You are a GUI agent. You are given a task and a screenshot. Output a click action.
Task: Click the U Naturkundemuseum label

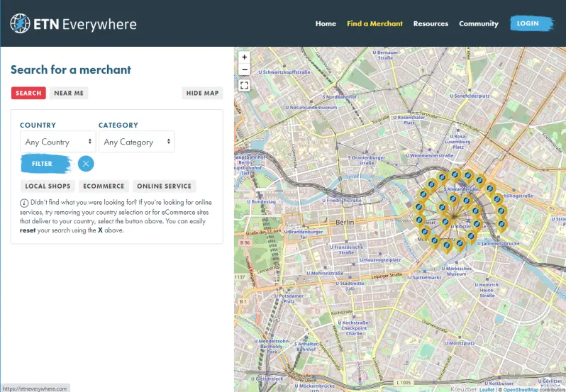pyautogui.click(x=311, y=108)
